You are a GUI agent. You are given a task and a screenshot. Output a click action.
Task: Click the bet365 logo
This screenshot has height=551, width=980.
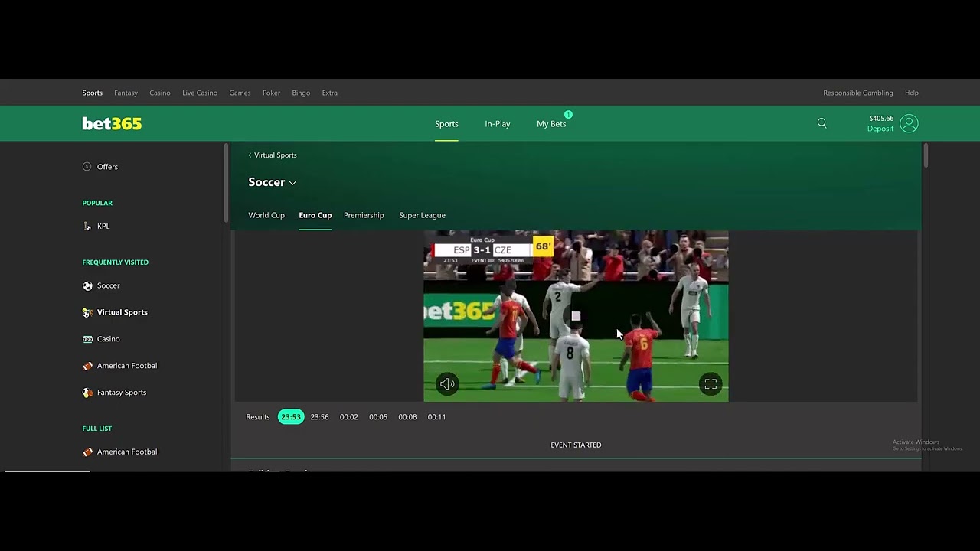tap(112, 123)
